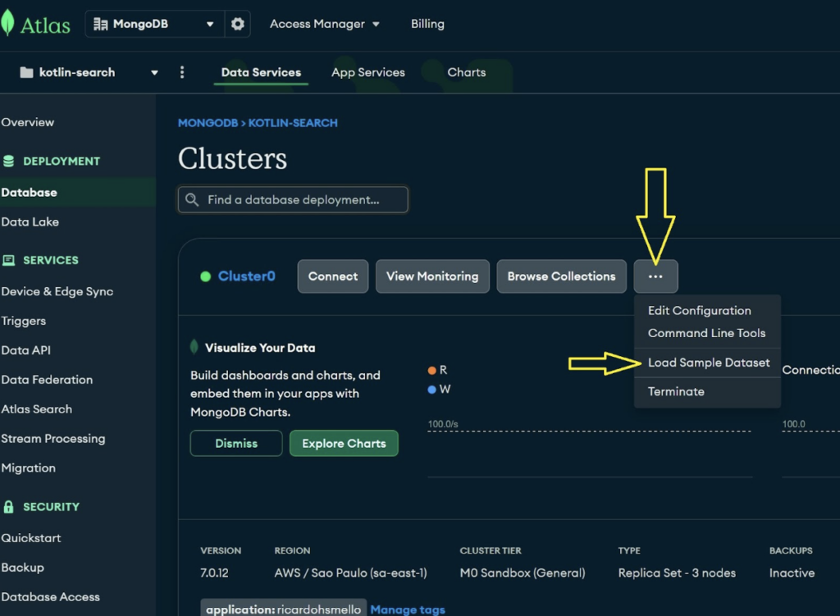
Task: Click the magnifier icon in the search box
Action: pyautogui.click(x=193, y=199)
